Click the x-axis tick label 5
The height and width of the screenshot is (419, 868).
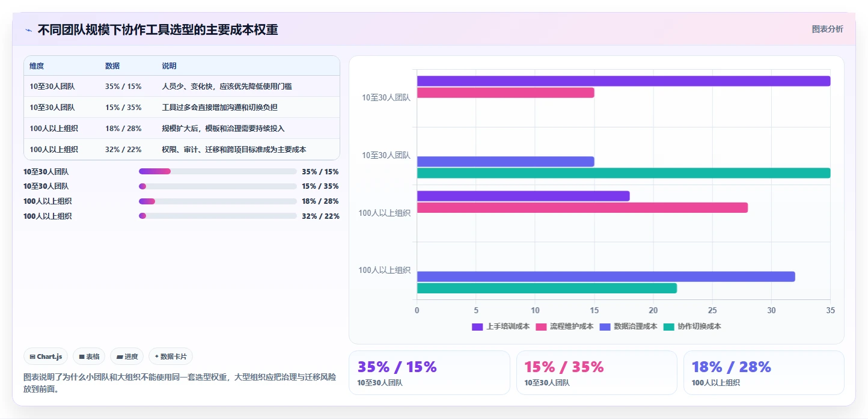[x=476, y=310]
